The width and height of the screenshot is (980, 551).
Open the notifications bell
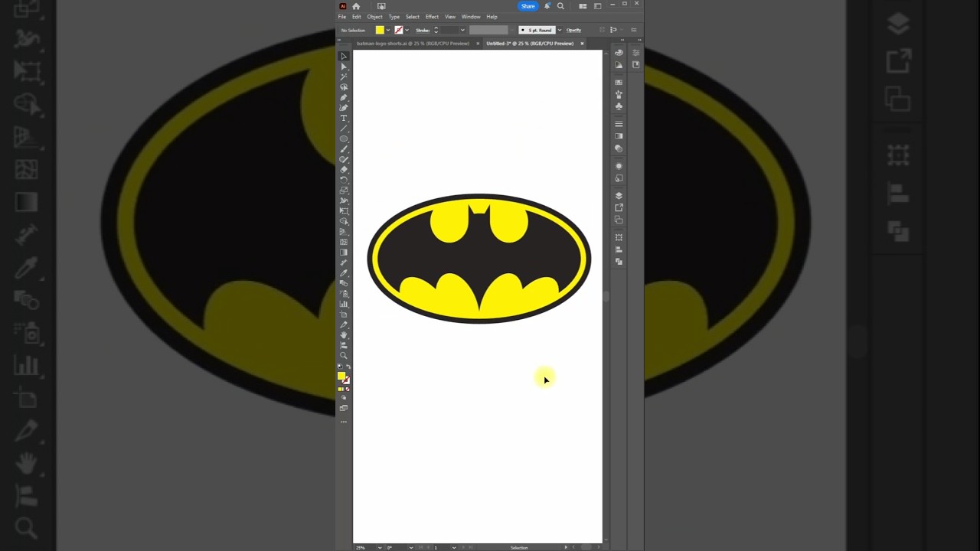pos(547,6)
